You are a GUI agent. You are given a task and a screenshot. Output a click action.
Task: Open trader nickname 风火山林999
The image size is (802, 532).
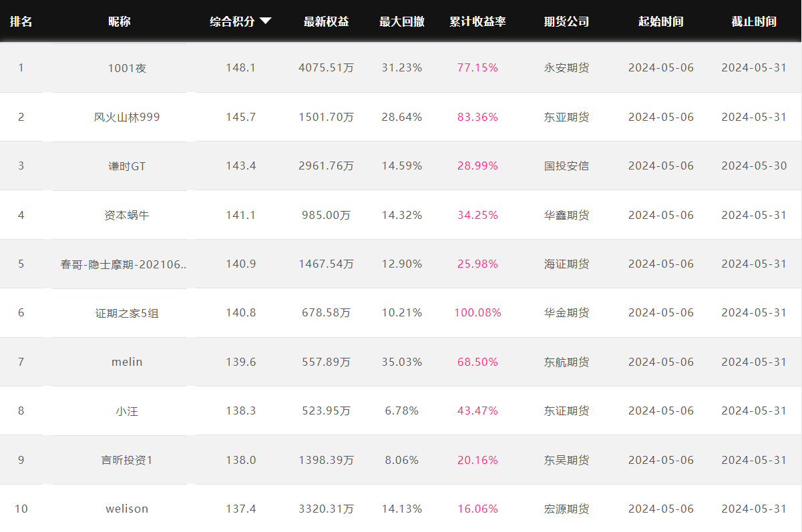[127, 117]
